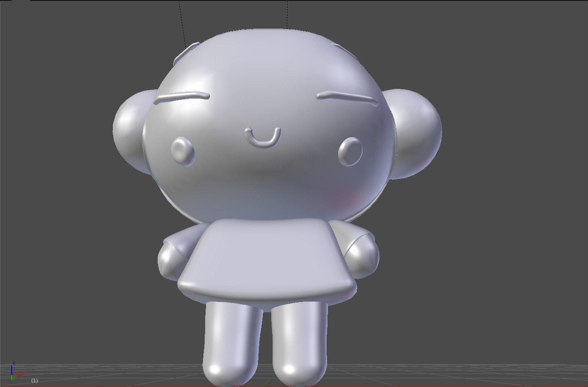Viewport: 588px width, 387px height.
Task: Click the XYZ axis orientation gizmo
Action: point(18,371)
